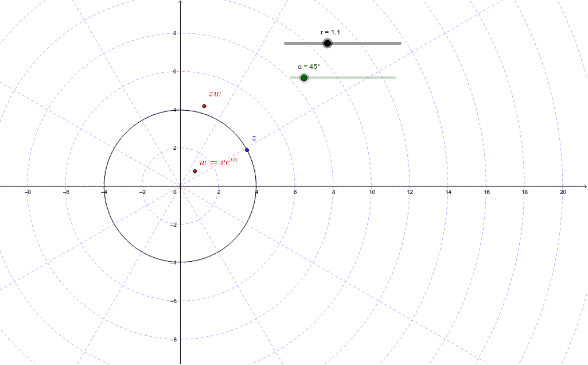This screenshot has width=588, height=365.
Task: Click the blue 'z' label
Action: (x=254, y=138)
